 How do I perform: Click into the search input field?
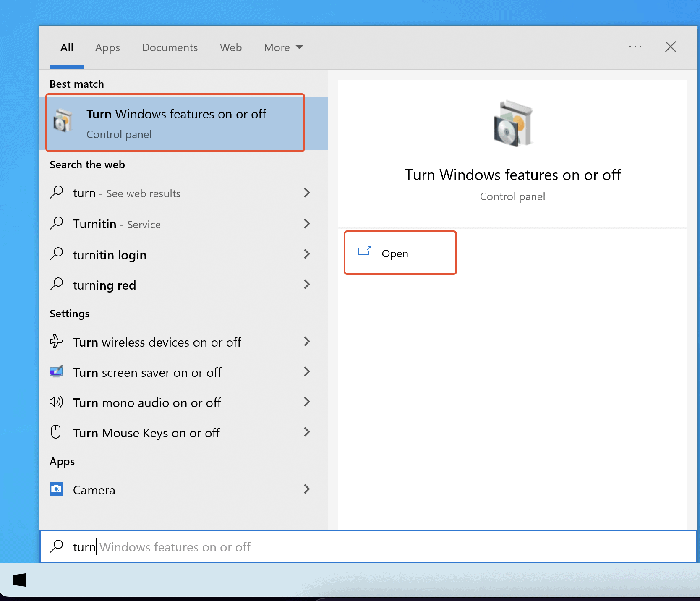point(368,546)
